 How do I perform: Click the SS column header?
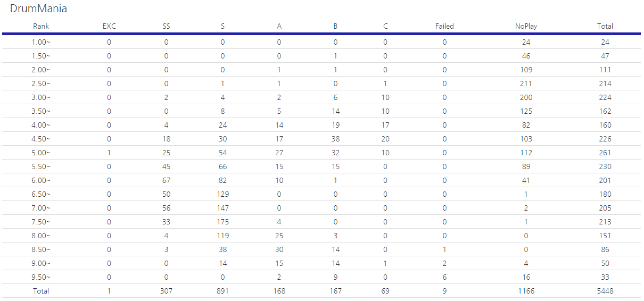(166, 26)
